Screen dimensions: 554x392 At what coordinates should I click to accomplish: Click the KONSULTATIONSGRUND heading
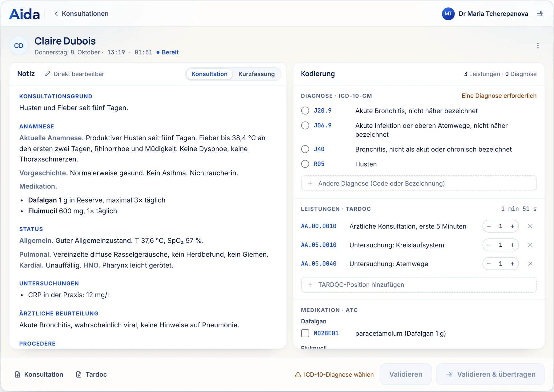pyautogui.click(x=56, y=96)
